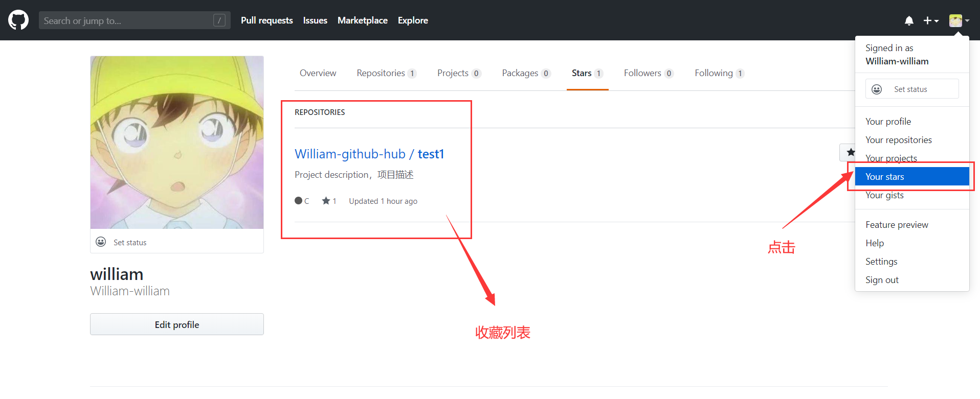
Task: Switch to the Overview tab
Action: coord(318,73)
